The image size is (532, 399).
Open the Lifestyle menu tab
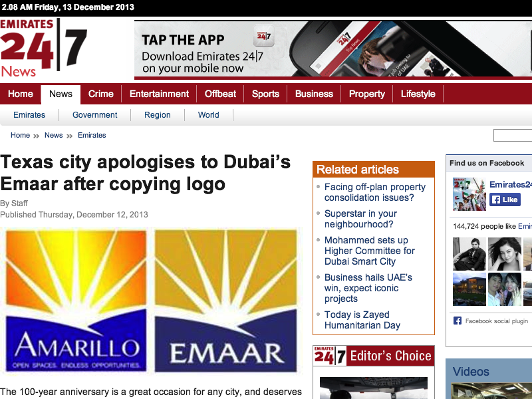pos(418,94)
